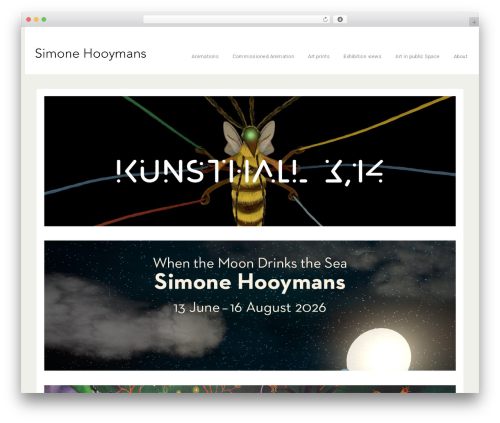Click the Simone Hooymans site title

(91, 54)
